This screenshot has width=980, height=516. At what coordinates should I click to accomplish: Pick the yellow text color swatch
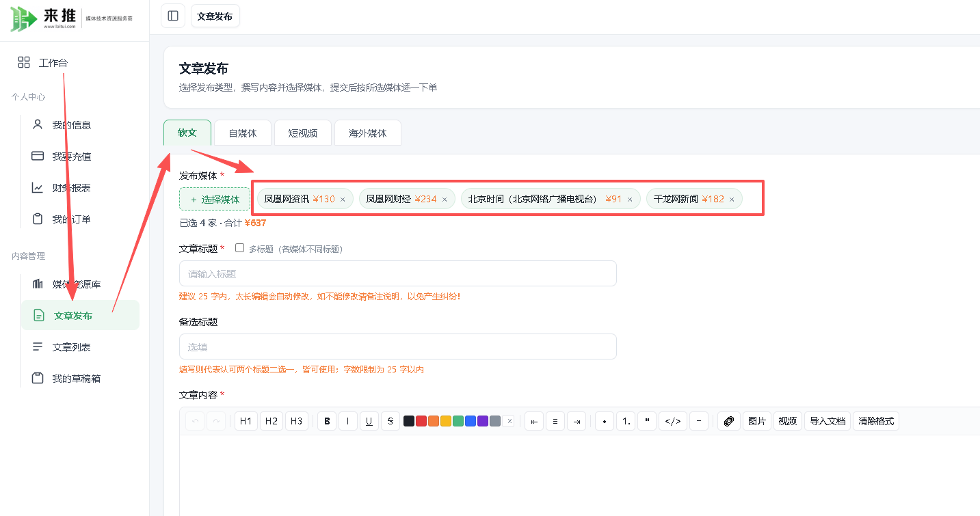coord(446,421)
